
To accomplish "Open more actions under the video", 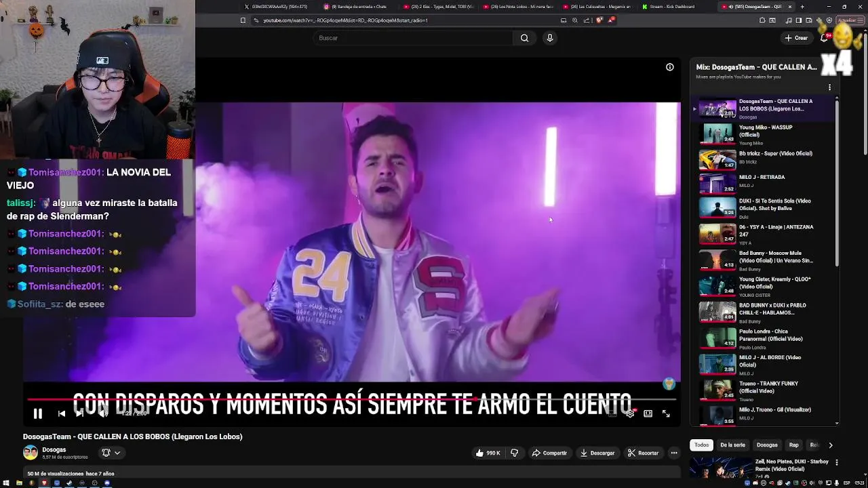I will (674, 453).
